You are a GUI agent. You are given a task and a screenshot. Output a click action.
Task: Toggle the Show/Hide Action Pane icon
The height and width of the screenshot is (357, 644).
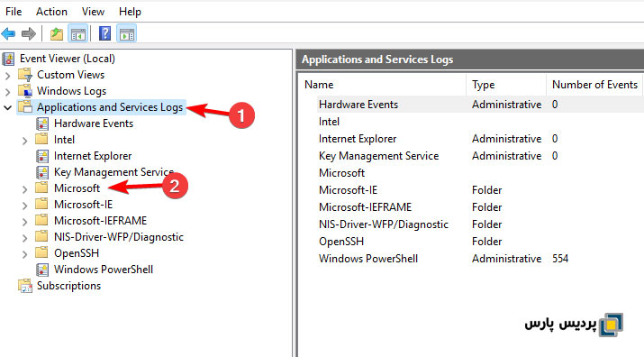(127, 33)
